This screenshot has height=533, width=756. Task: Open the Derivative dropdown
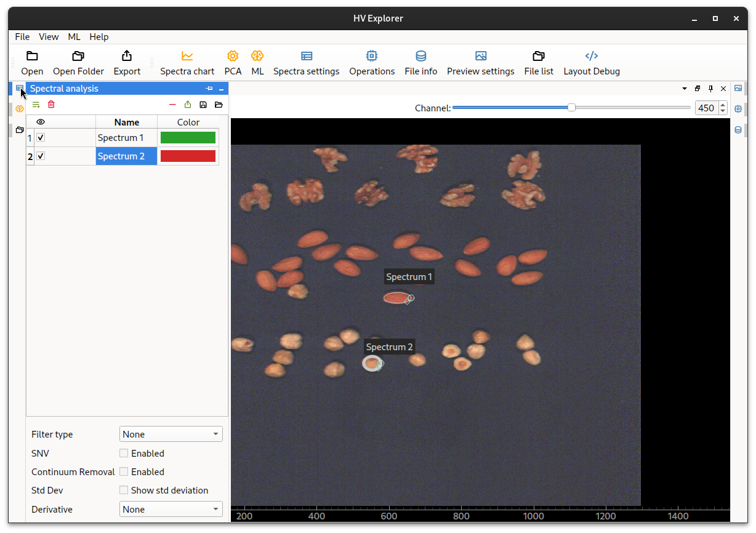click(x=171, y=509)
